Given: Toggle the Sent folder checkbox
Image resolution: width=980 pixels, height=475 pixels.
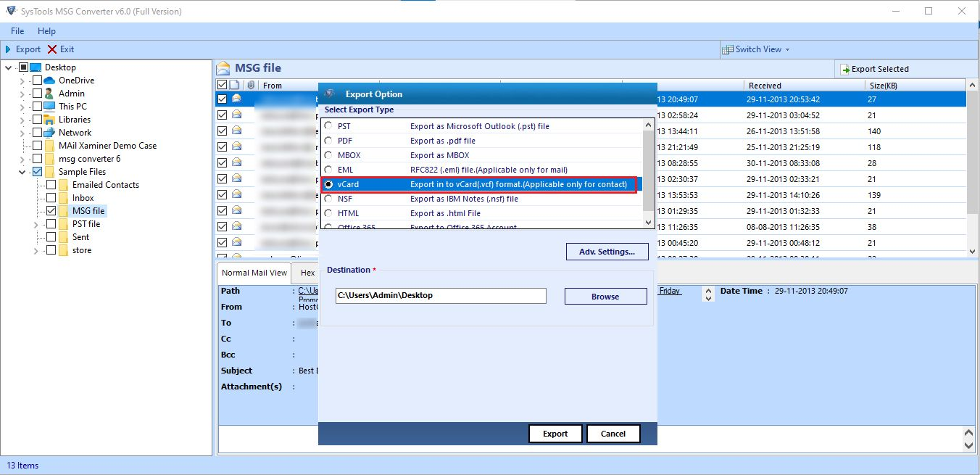Looking at the screenshot, I should (51, 237).
